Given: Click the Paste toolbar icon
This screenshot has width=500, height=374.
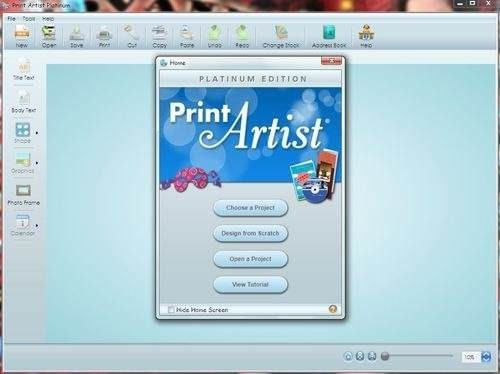Looking at the screenshot, I should [187, 36].
